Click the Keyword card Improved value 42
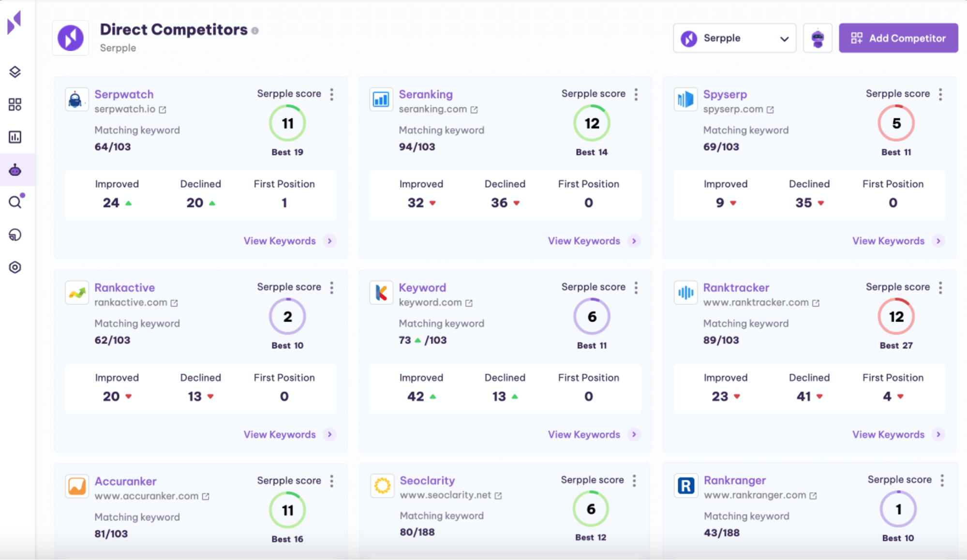967x560 pixels. (x=416, y=397)
